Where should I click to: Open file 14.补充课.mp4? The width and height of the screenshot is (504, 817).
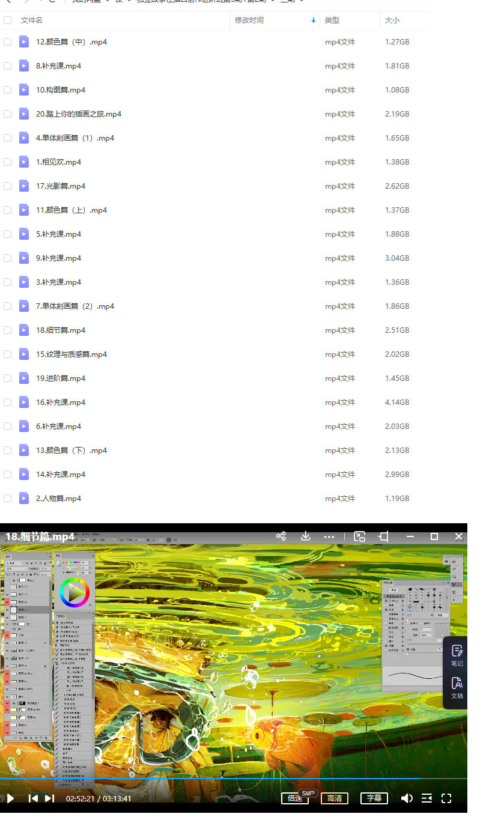pos(61,475)
